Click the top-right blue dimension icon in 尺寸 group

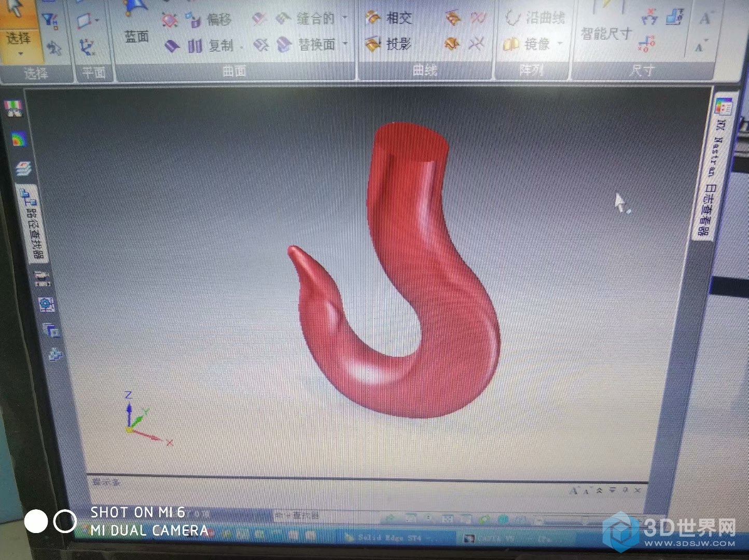click(x=675, y=17)
